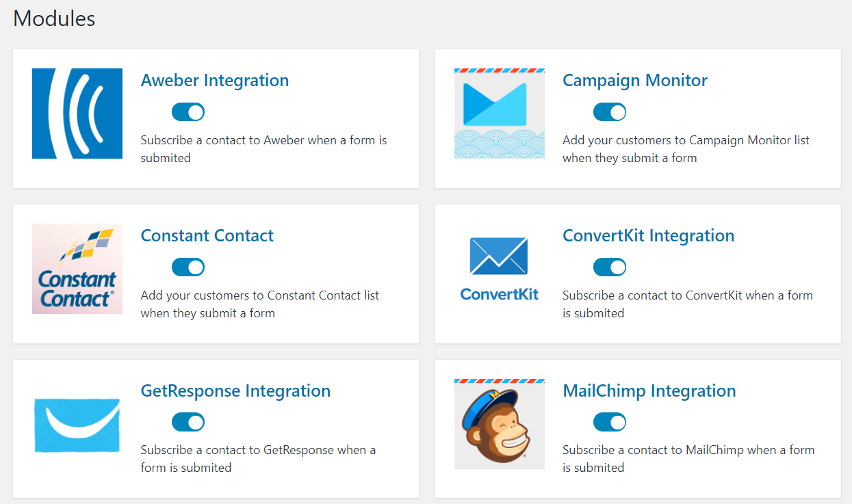852x504 pixels.
Task: Open the ConvertKit Integration heading link
Action: [649, 236]
